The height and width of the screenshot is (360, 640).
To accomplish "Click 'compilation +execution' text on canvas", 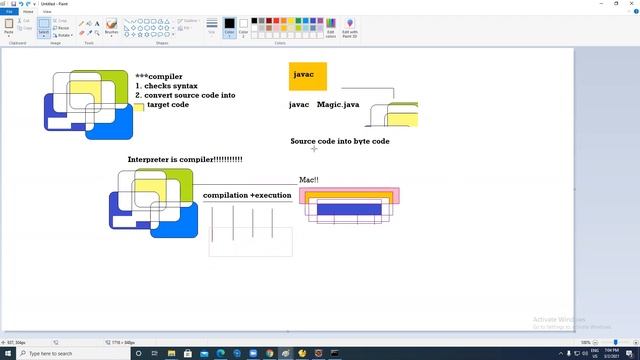I will coord(247,195).
